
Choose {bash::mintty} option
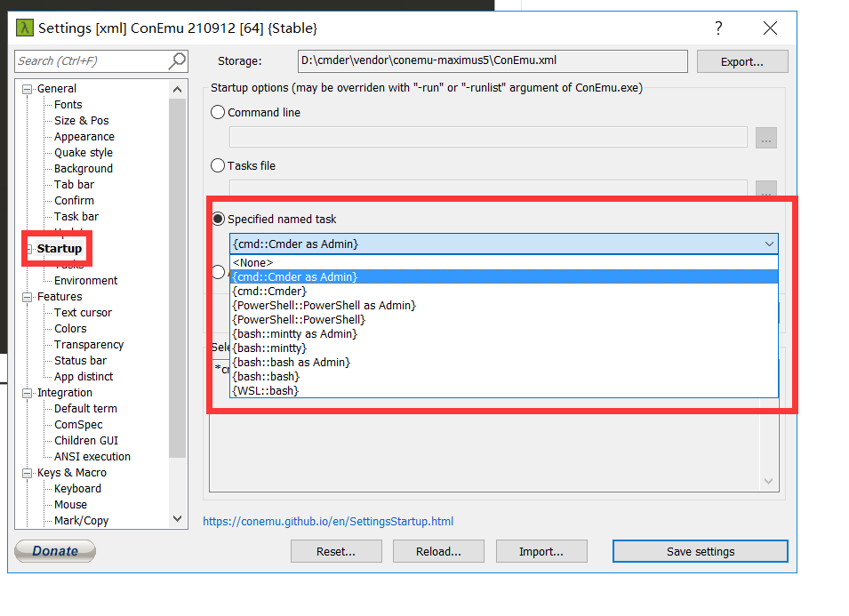pyautogui.click(x=503, y=348)
